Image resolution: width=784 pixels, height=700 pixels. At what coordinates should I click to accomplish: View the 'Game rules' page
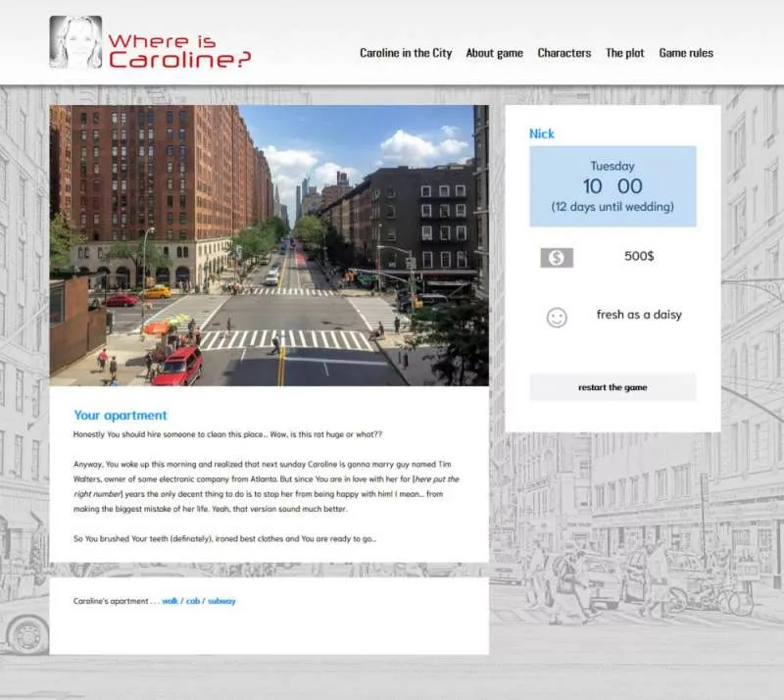pyautogui.click(x=686, y=53)
